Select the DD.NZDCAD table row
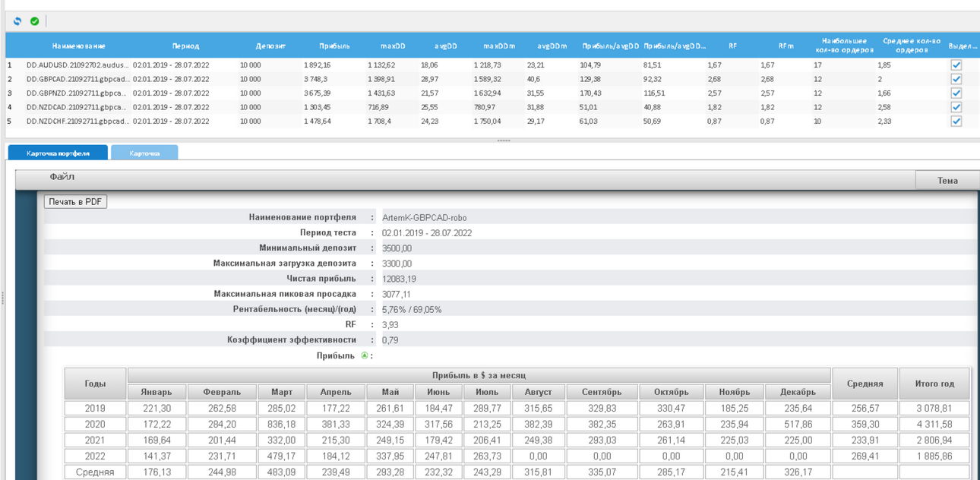The image size is (980, 480). pyautogui.click(x=486, y=107)
